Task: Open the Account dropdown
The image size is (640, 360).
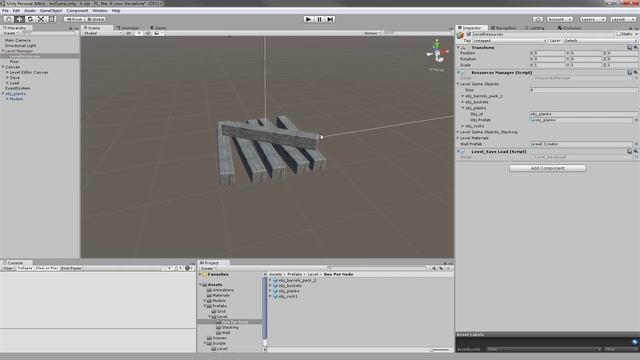Action: coord(559,19)
